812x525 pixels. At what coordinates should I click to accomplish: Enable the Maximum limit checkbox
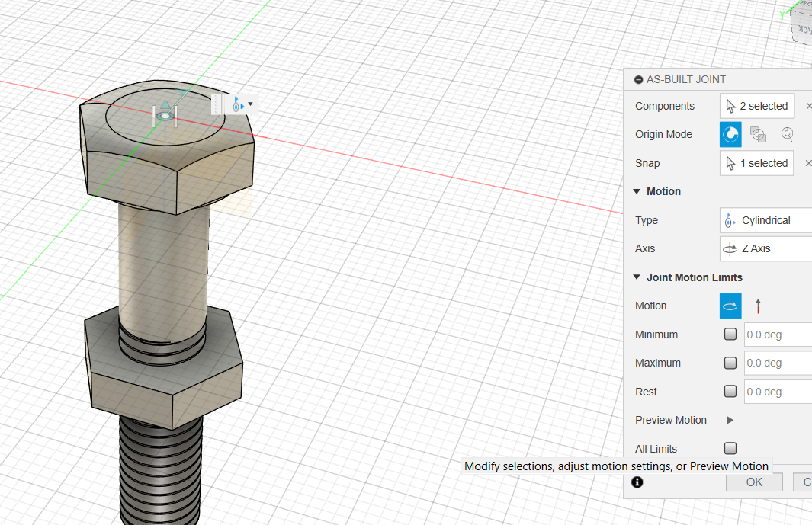(730, 363)
